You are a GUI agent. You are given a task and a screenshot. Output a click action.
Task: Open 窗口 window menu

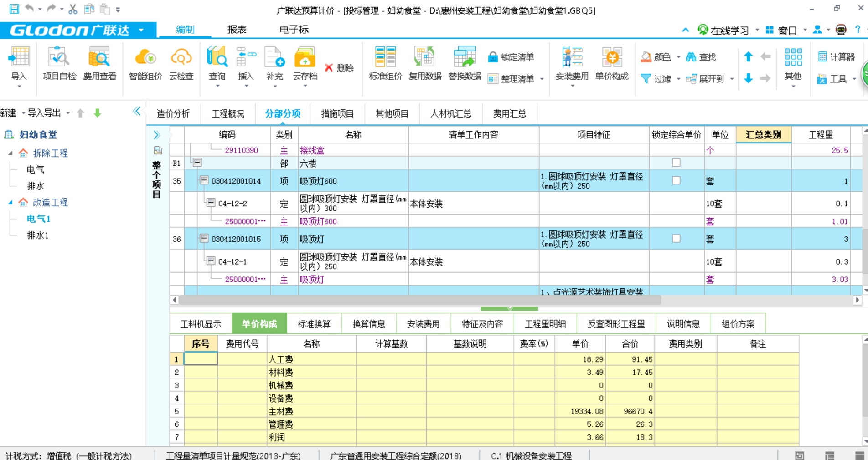click(781, 30)
